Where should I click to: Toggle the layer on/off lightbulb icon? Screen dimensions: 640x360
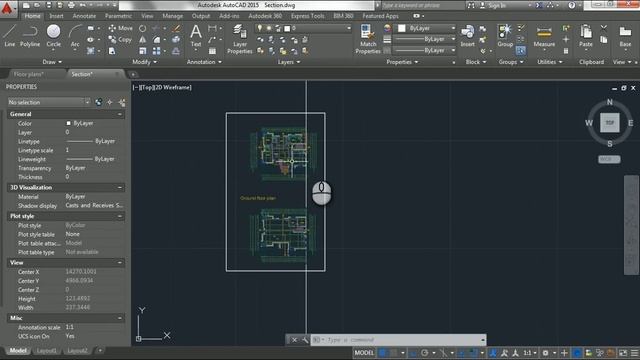(260, 28)
